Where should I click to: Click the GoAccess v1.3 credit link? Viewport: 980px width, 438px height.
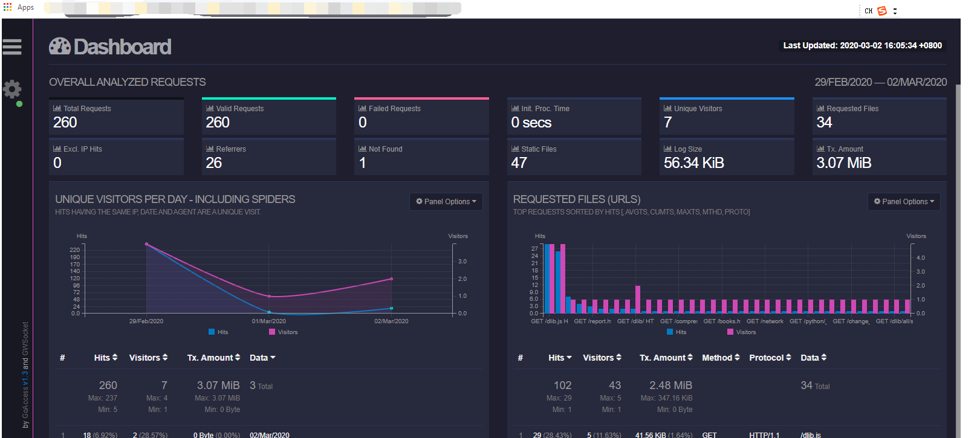click(25, 396)
